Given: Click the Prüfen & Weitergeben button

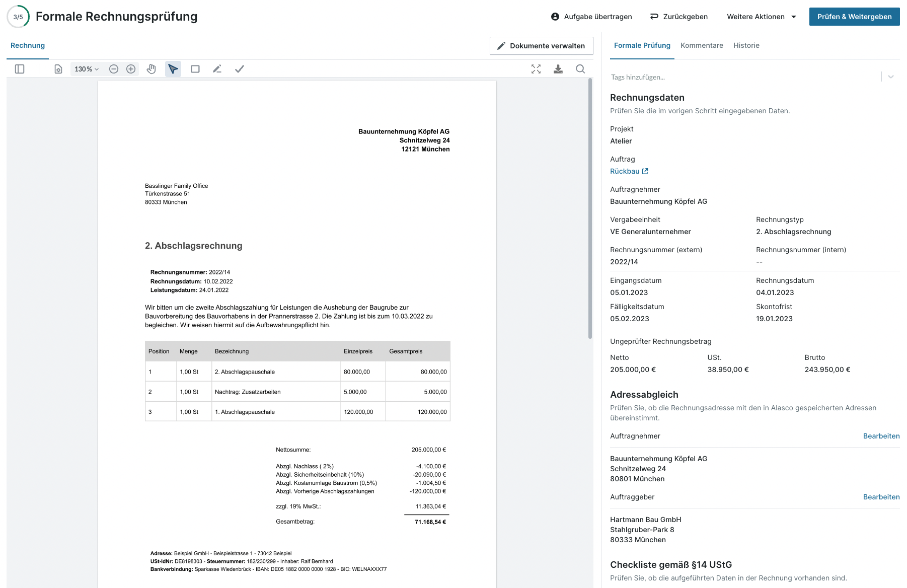Looking at the screenshot, I should (x=854, y=17).
